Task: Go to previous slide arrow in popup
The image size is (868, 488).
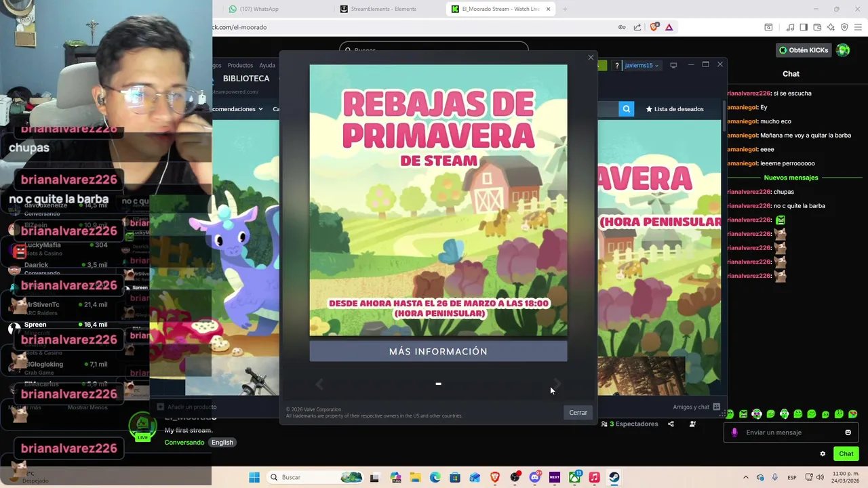Action: pos(319,384)
